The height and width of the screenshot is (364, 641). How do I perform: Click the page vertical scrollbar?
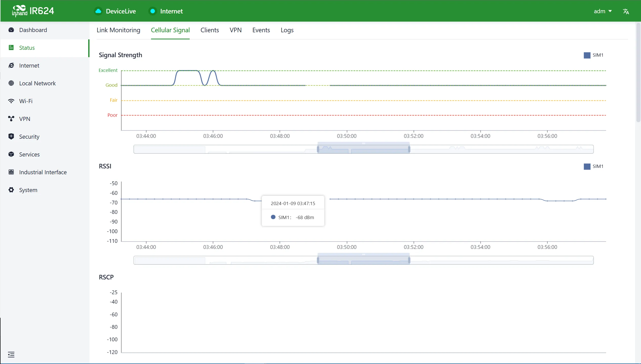[x=638, y=72]
